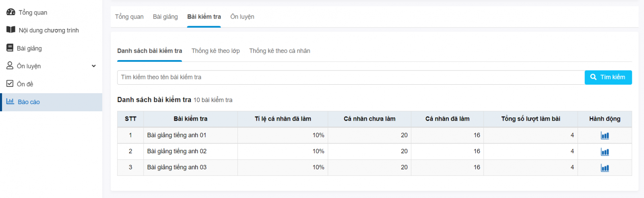Open statistics chart for Bài giảng tiếng anh 01
The image size is (644, 198).
pos(605,135)
